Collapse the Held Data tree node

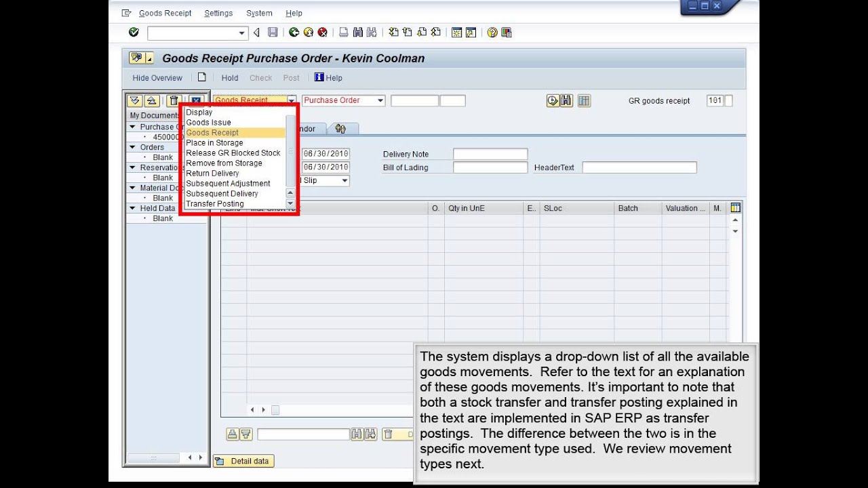(133, 208)
